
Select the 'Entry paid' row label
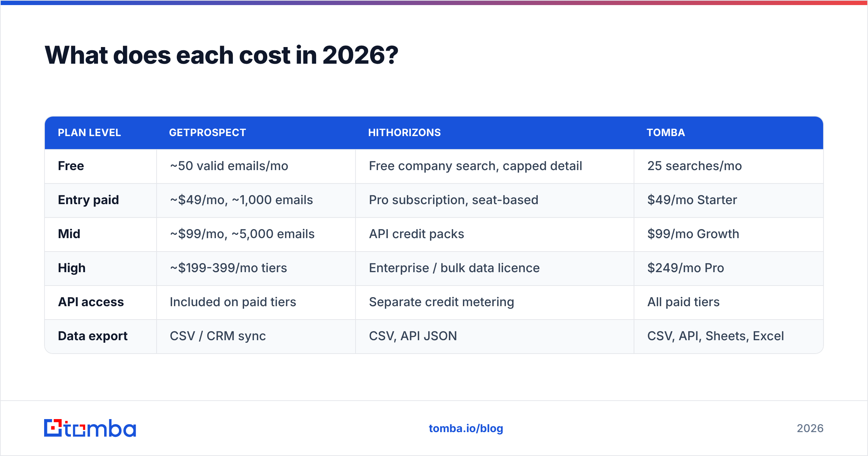(x=88, y=200)
